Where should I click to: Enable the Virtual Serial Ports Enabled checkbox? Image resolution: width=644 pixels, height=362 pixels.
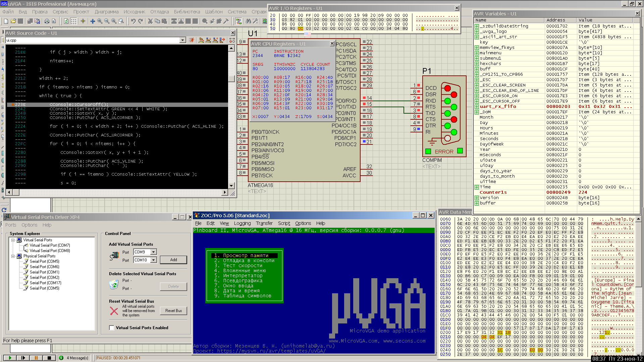coord(112,328)
